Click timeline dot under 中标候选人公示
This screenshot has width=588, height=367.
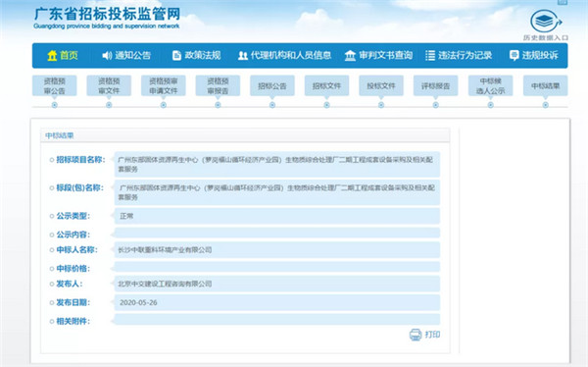point(491,105)
